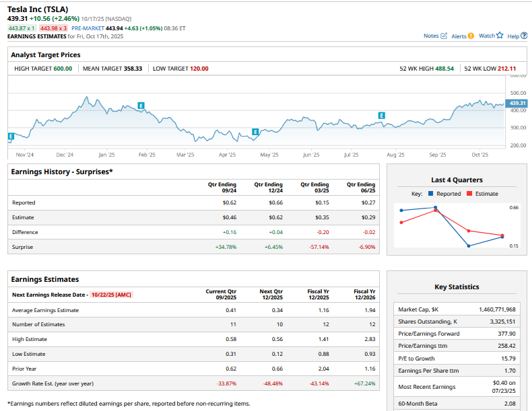
Task: Select earnings marker E near May '25
Action: click(x=255, y=131)
